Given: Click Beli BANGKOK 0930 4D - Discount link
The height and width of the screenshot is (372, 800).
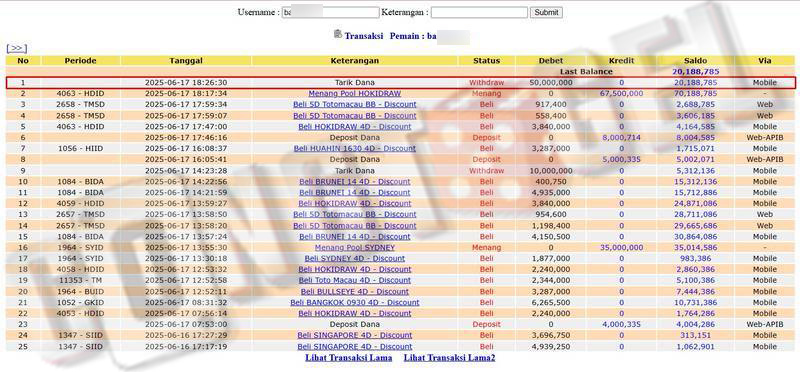Looking at the screenshot, I should click(355, 303).
